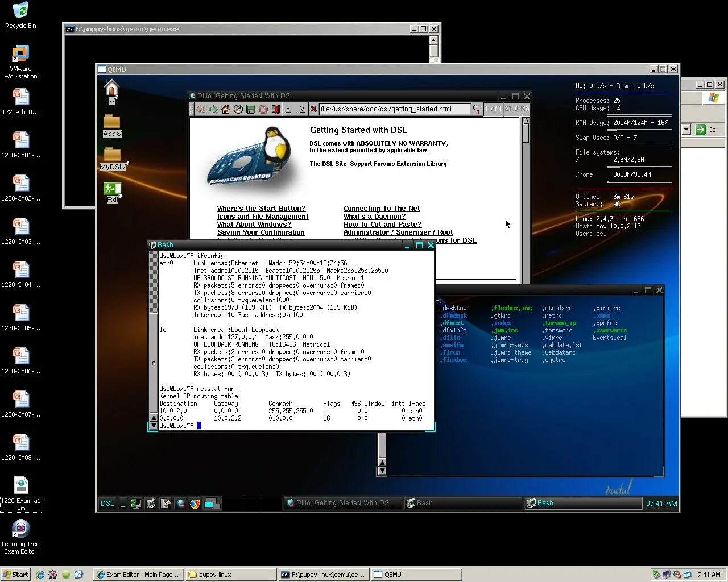Click second terminal's scrollbar down arrow
Image resolution: width=728 pixels, height=582 pixels.
coord(382,471)
